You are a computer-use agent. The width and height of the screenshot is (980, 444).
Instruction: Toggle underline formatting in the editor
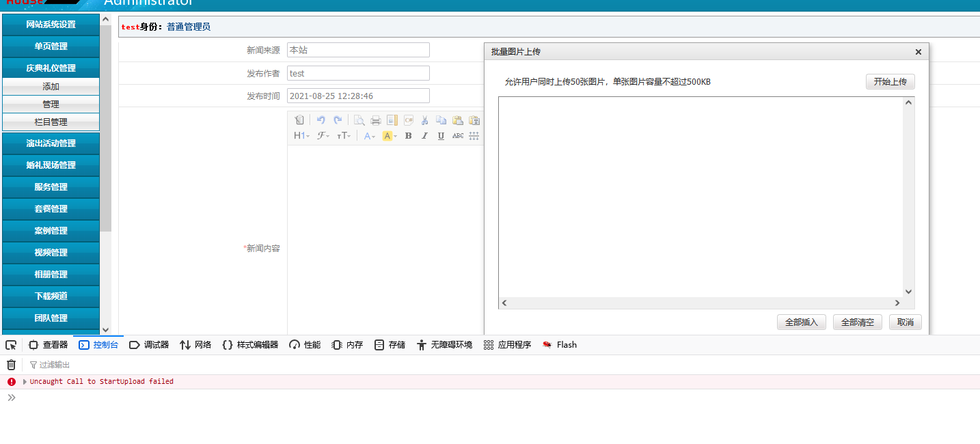point(441,136)
